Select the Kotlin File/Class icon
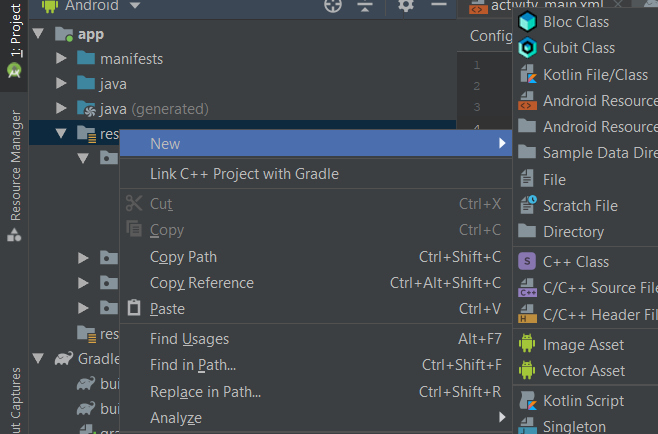Image resolution: width=658 pixels, height=434 pixels. 527,74
